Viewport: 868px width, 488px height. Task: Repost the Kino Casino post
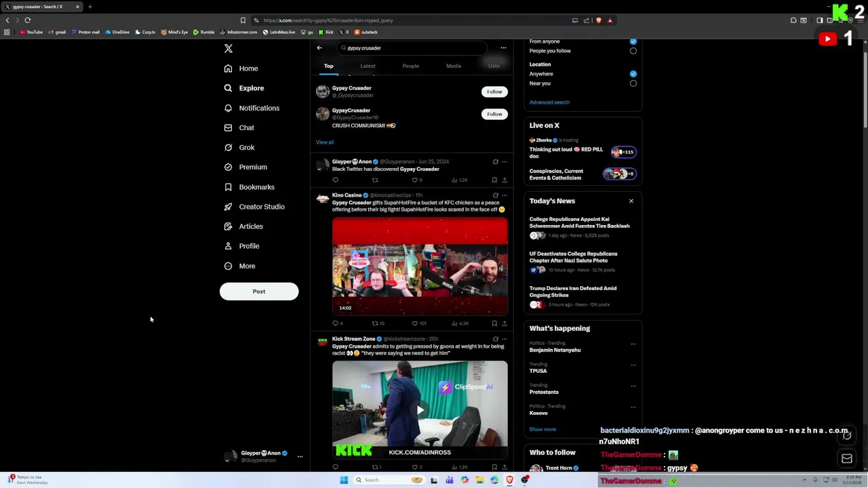(x=375, y=323)
